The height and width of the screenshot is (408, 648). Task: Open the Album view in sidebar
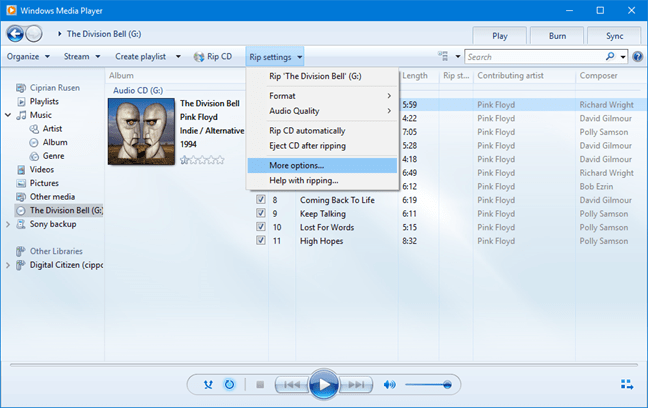(x=55, y=142)
